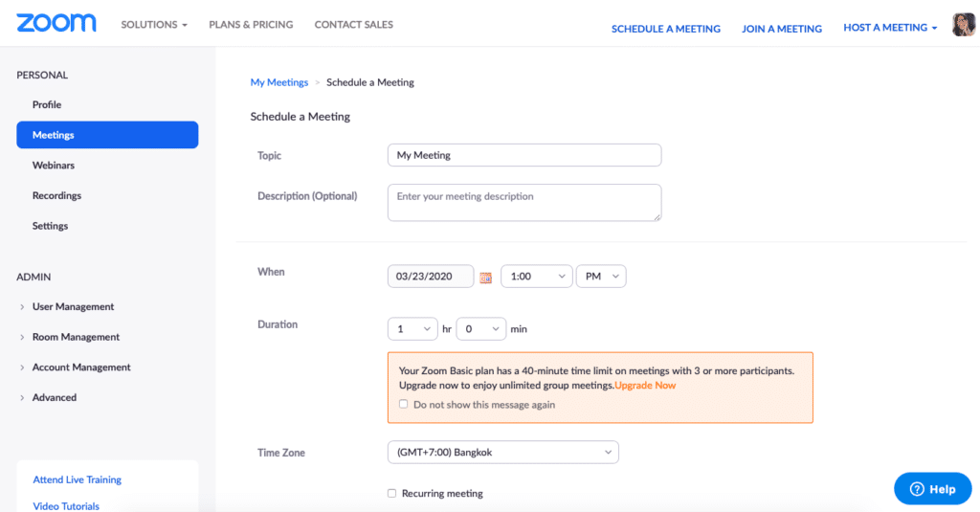Click the meeting description text area
This screenshot has height=512, width=980.
(x=523, y=202)
